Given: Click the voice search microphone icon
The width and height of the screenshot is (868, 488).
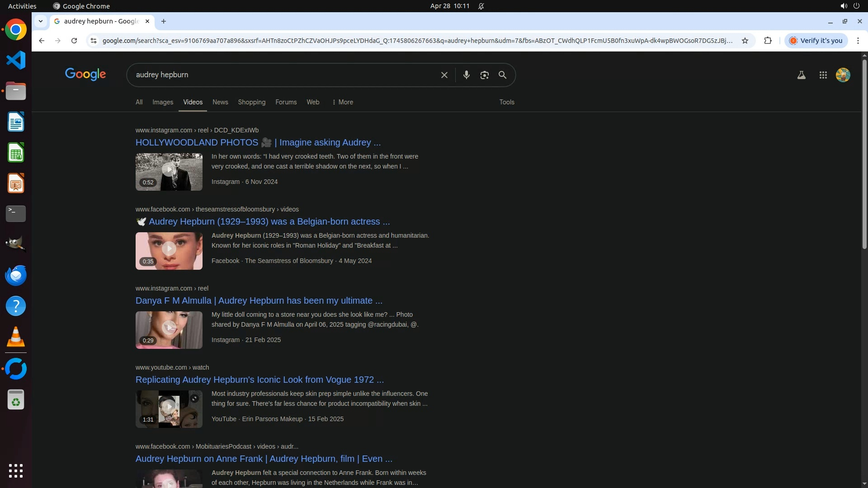Looking at the screenshot, I should coord(466,75).
